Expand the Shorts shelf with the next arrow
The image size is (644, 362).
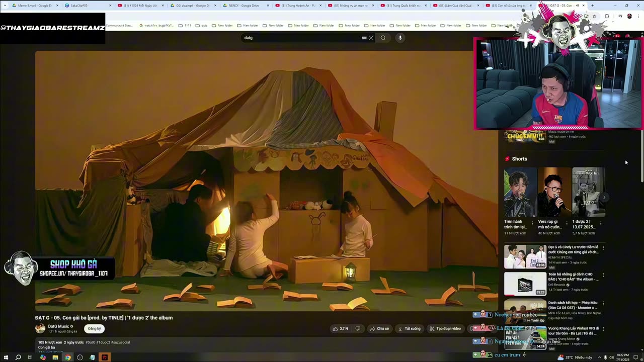[604, 197]
